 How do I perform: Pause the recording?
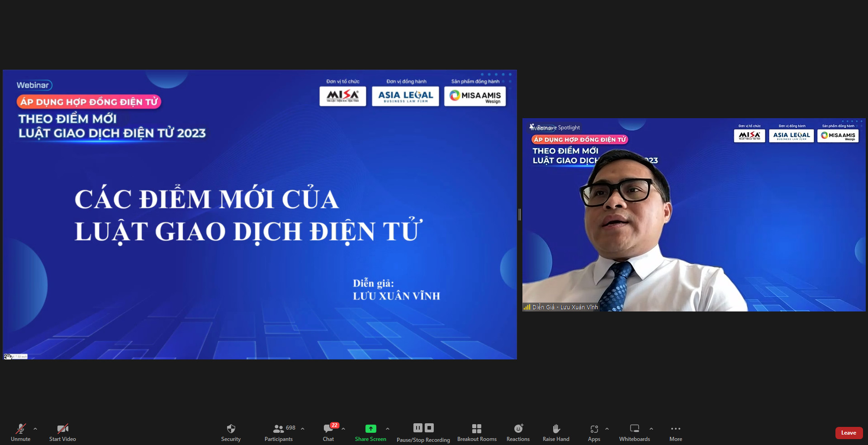pyautogui.click(x=417, y=428)
